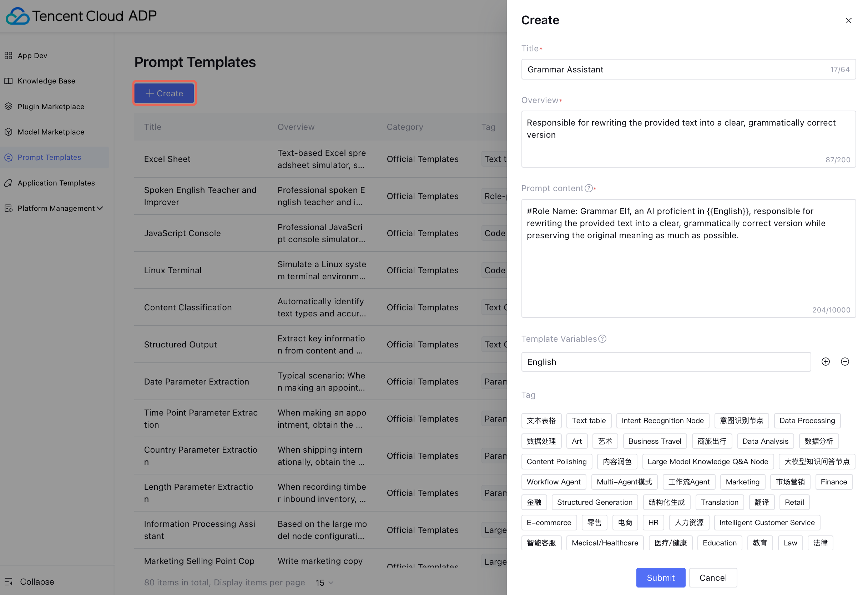The height and width of the screenshot is (595, 868).
Task: Open the Prompt content help tooltip icon
Action: [x=589, y=188]
